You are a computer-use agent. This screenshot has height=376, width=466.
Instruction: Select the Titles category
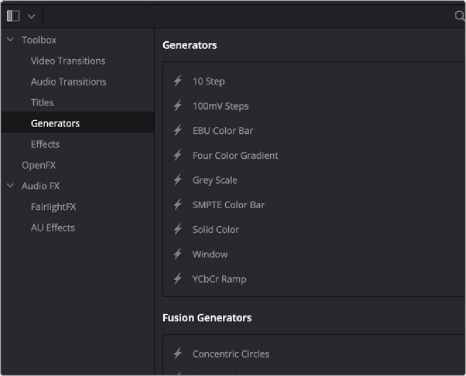(42, 102)
